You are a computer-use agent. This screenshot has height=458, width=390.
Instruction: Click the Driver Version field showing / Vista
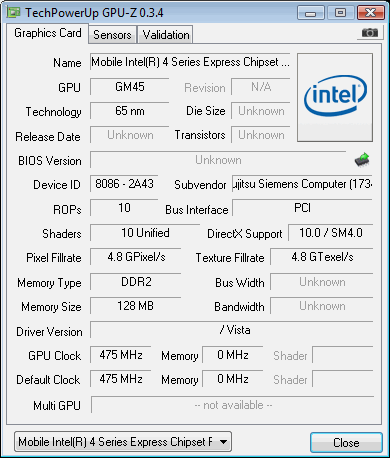232,330
